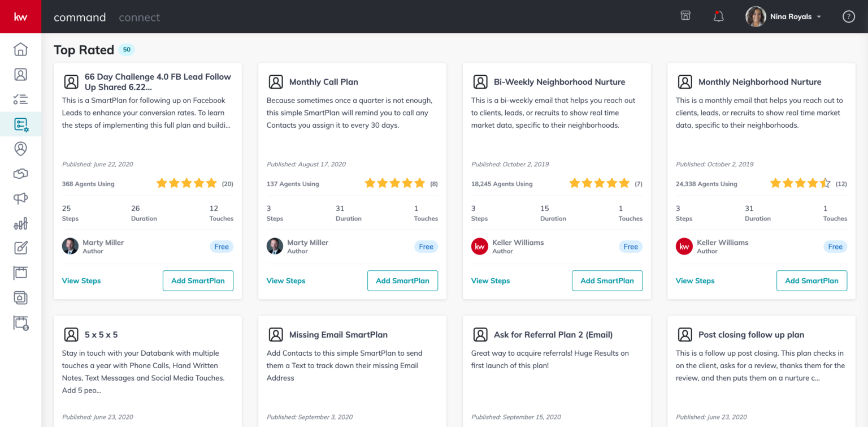Open the notifications bell
This screenshot has height=427, width=868.
coord(718,16)
